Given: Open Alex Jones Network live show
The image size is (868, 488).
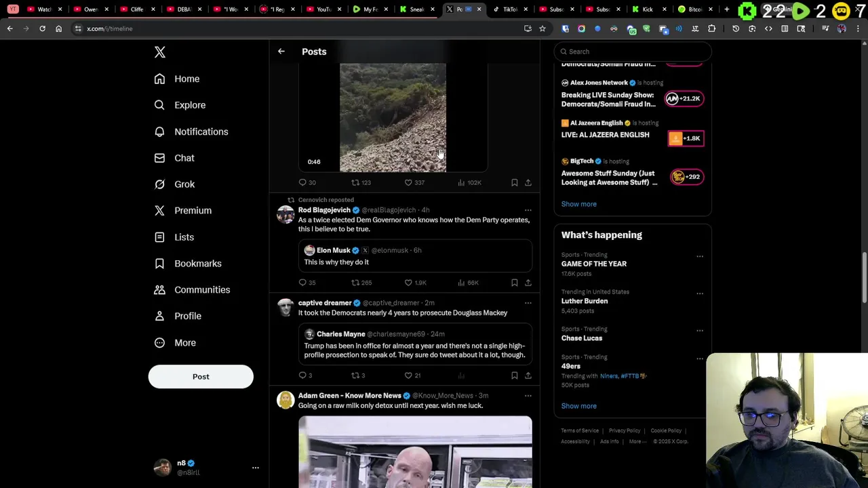Looking at the screenshot, I should [633, 94].
